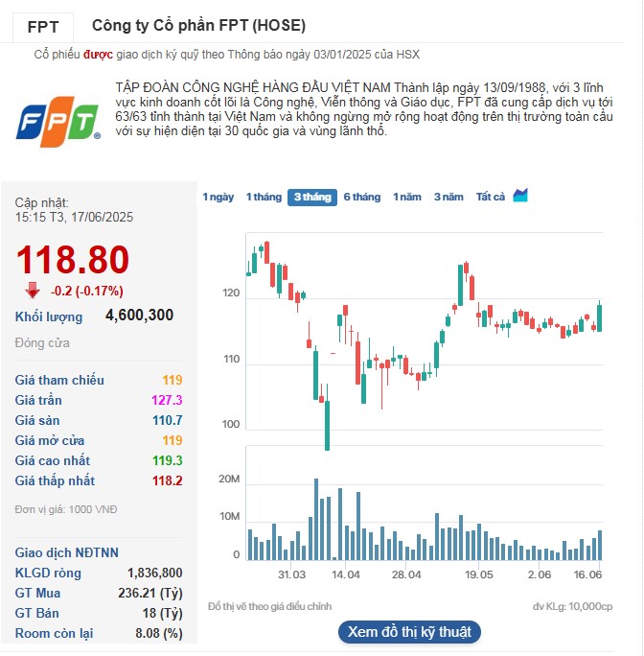Show the 1 năm chart range
This screenshot has width=644, height=656.
(x=407, y=197)
